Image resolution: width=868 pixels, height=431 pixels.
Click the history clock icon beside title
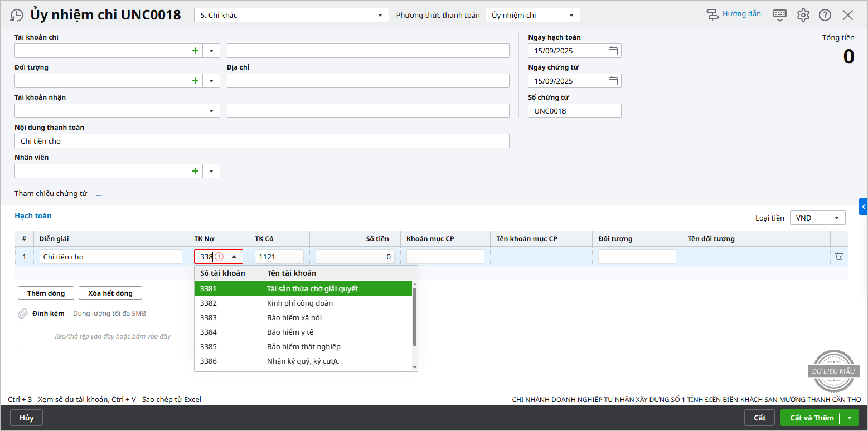click(x=17, y=15)
